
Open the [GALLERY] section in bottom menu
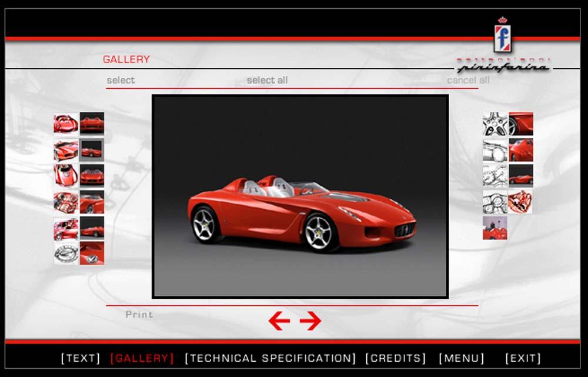pyautogui.click(x=142, y=358)
